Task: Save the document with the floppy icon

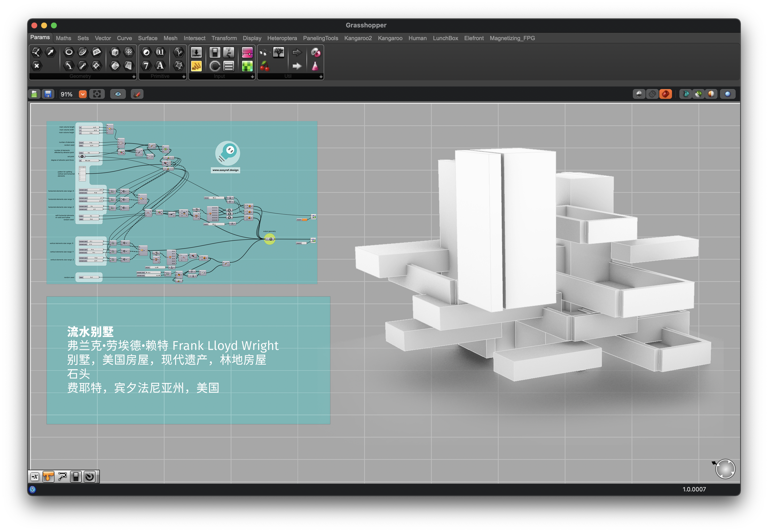Action: [x=48, y=94]
